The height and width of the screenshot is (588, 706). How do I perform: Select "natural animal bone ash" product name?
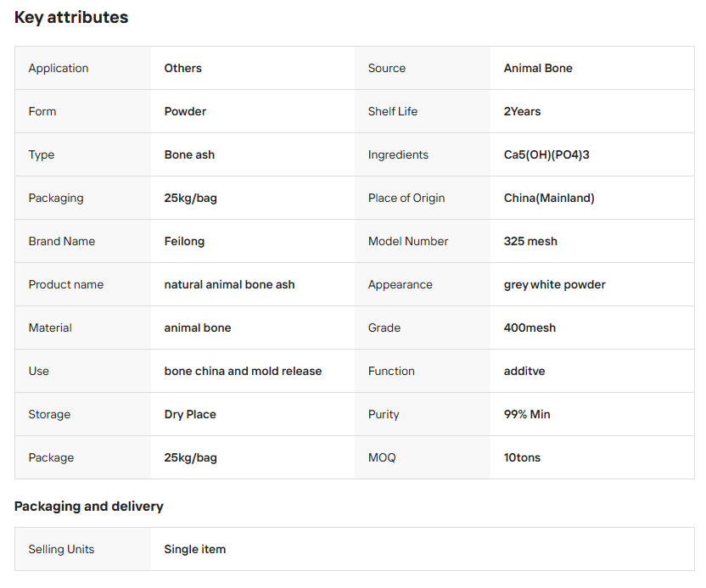229,284
